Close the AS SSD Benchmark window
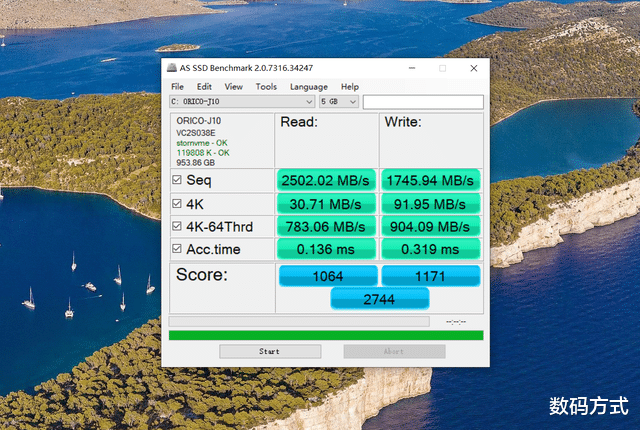 coord(473,68)
